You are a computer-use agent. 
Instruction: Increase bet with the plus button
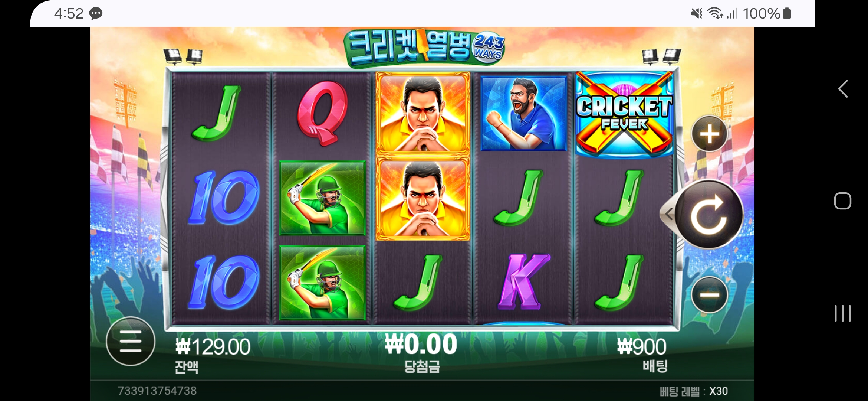coord(709,134)
